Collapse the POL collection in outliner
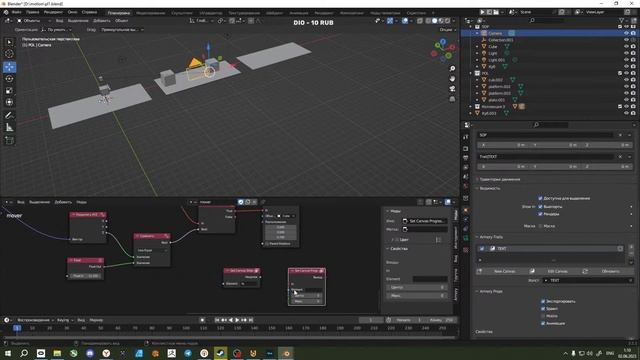The width and height of the screenshot is (640, 360). pyautogui.click(x=471, y=73)
